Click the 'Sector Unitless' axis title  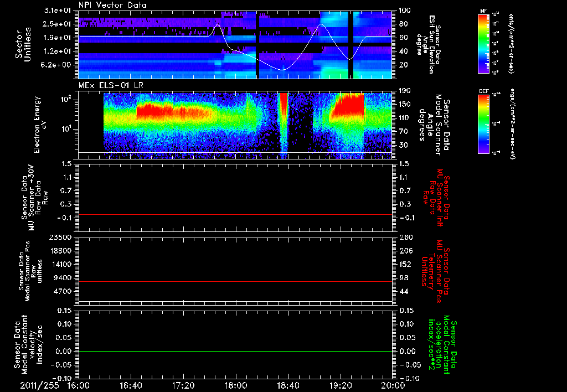tap(23, 44)
